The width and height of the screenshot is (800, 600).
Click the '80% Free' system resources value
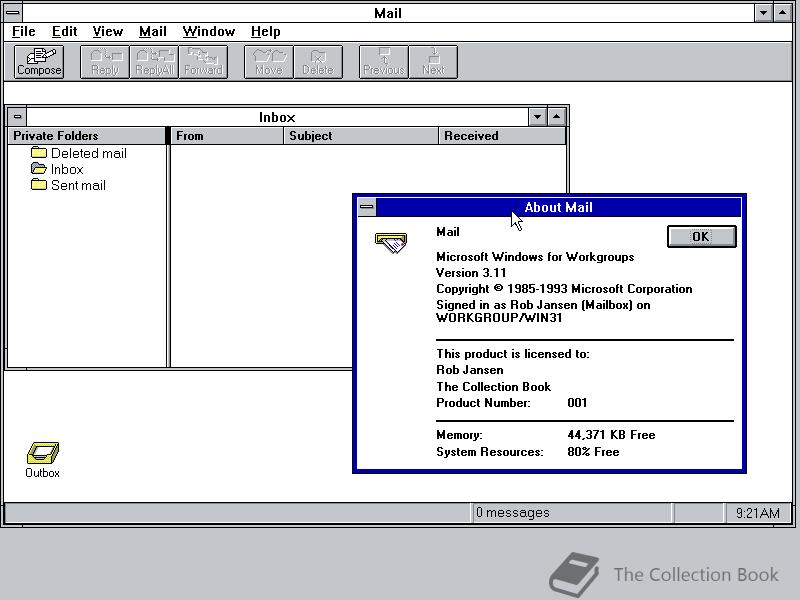(x=593, y=452)
